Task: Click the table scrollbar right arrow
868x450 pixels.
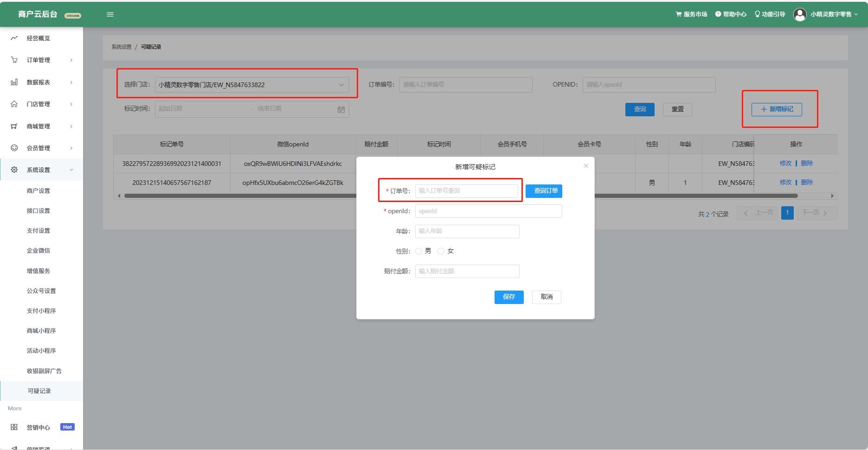Action: 832,196
